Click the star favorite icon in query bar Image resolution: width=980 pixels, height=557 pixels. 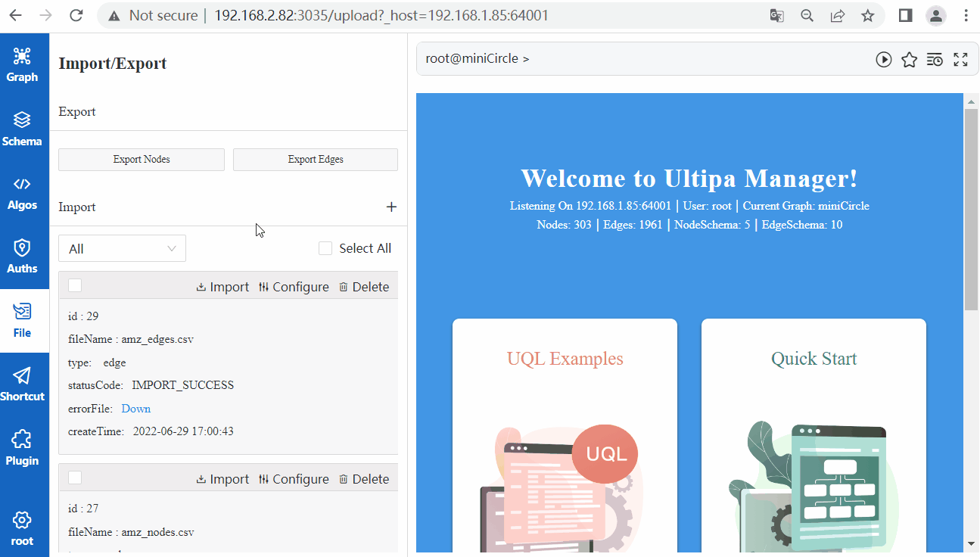(909, 59)
